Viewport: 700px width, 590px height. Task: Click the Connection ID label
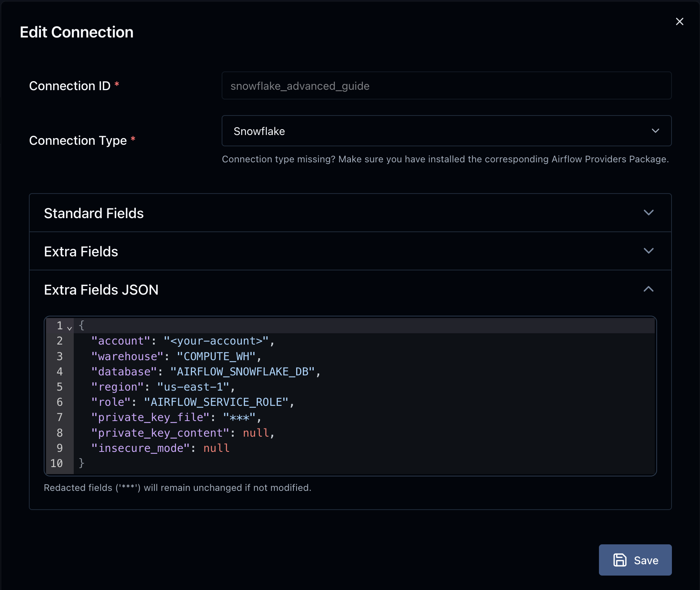[70, 86]
